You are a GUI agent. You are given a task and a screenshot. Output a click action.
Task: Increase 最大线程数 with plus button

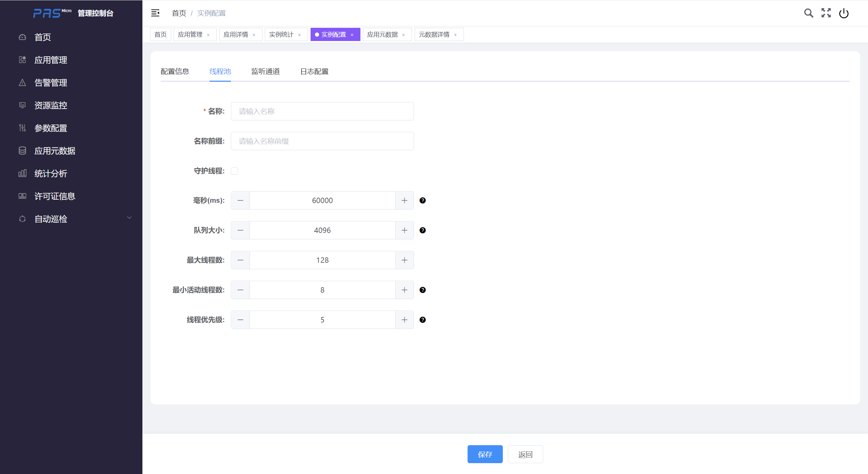[404, 260]
